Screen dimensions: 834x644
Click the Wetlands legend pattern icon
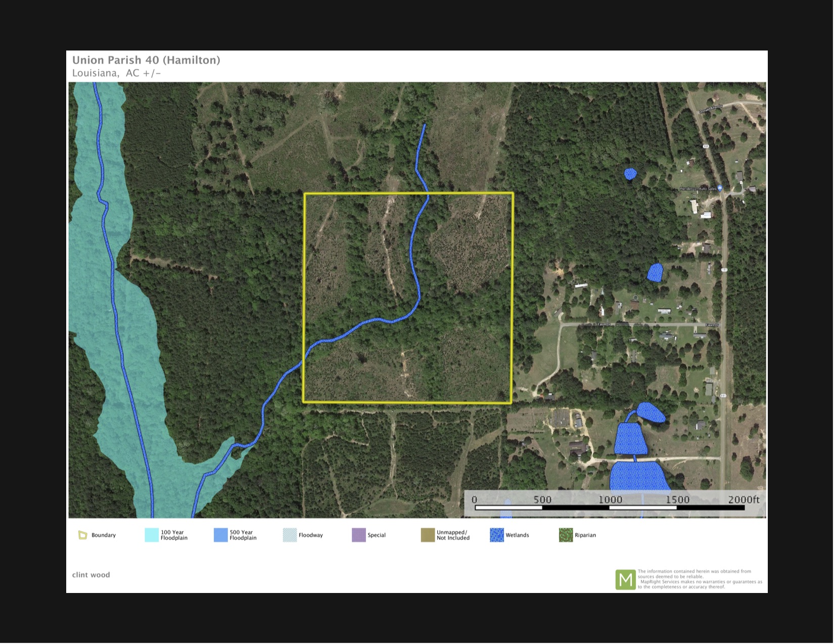click(496, 535)
